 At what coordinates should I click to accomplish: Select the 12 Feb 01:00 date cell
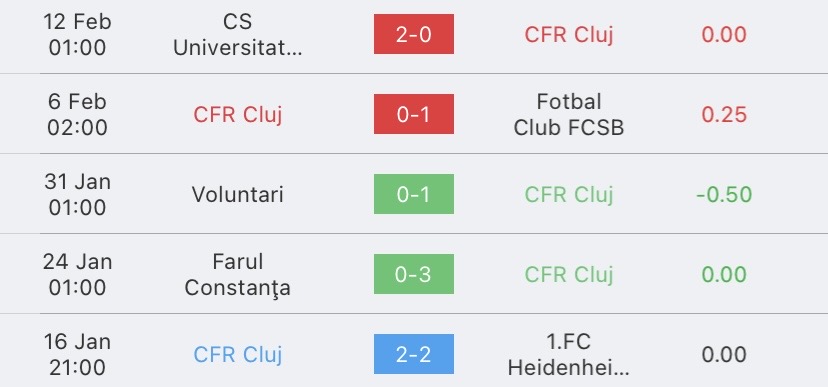(77, 35)
